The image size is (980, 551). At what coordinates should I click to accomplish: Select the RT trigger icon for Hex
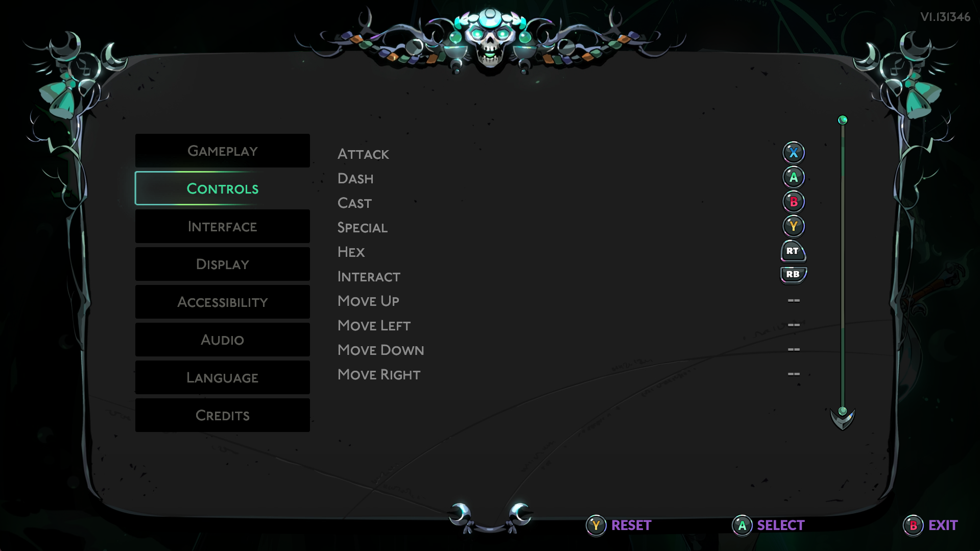coord(793,251)
